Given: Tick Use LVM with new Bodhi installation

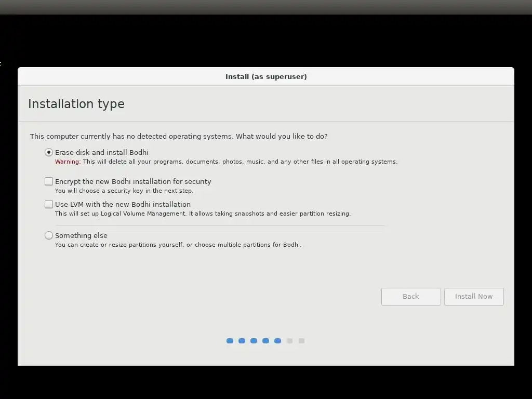Looking at the screenshot, I should click(x=49, y=204).
